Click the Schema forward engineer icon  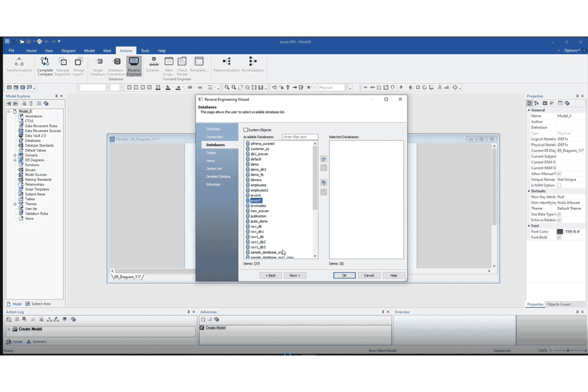pyautogui.click(x=153, y=64)
